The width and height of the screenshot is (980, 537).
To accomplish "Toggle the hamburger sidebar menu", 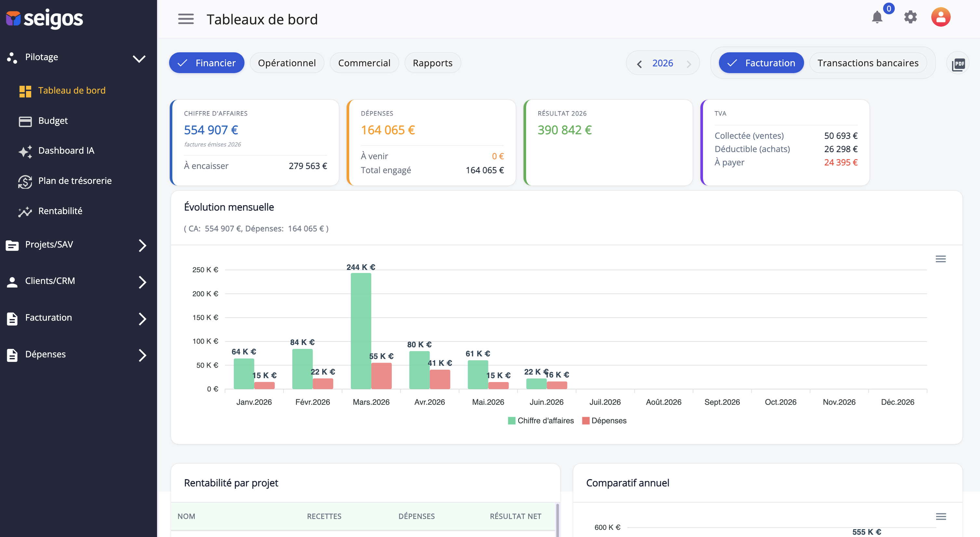I will [x=186, y=19].
